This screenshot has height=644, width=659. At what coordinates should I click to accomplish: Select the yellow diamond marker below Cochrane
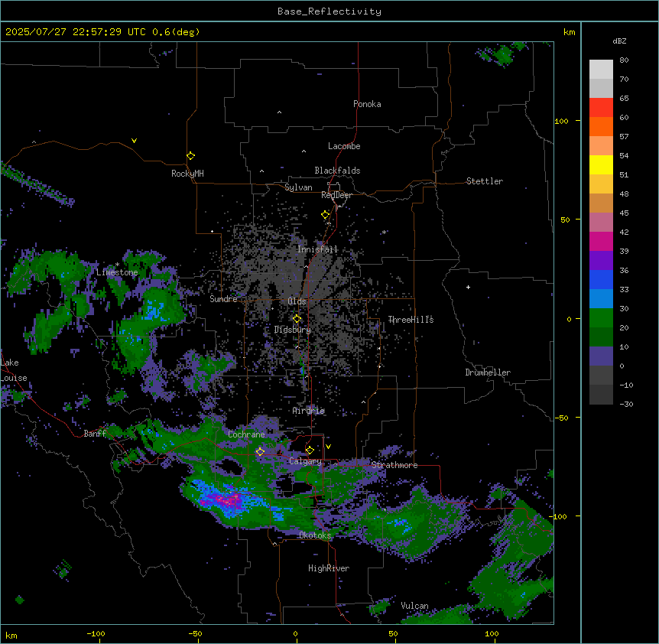tap(260, 452)
